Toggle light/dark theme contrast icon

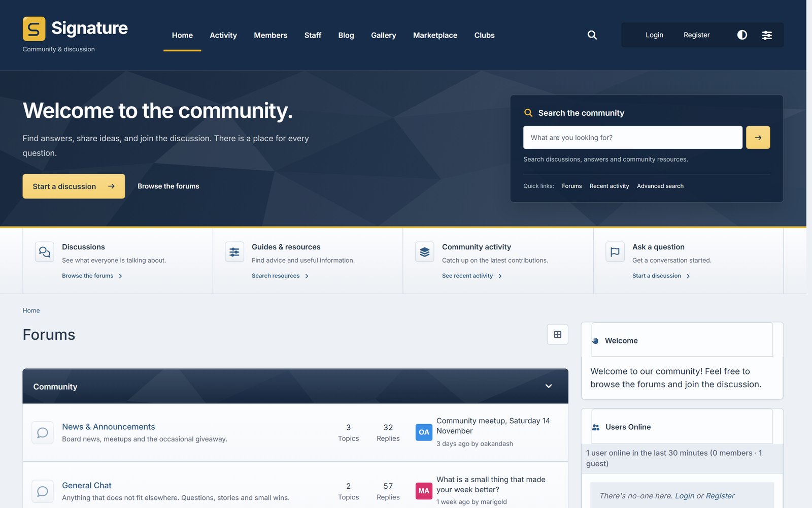coord(742,35)
